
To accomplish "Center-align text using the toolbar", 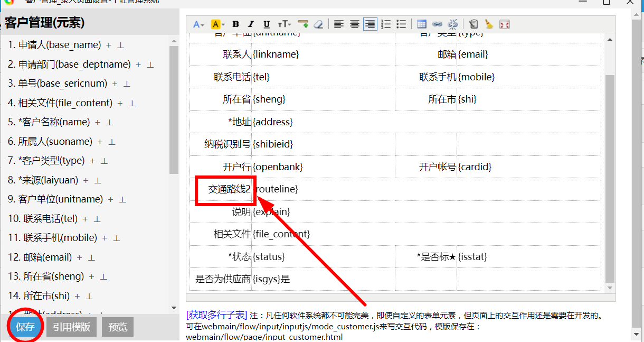I will click(355, 24).
